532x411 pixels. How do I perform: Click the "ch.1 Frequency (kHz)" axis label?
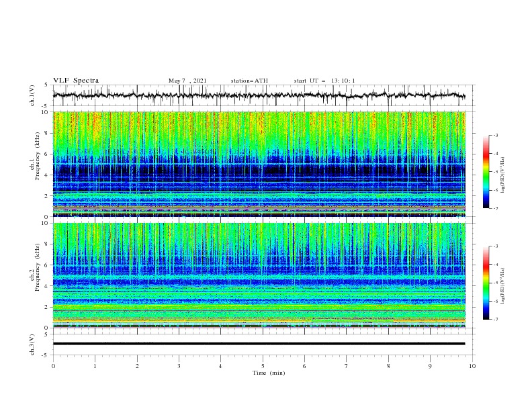(35, 156)
